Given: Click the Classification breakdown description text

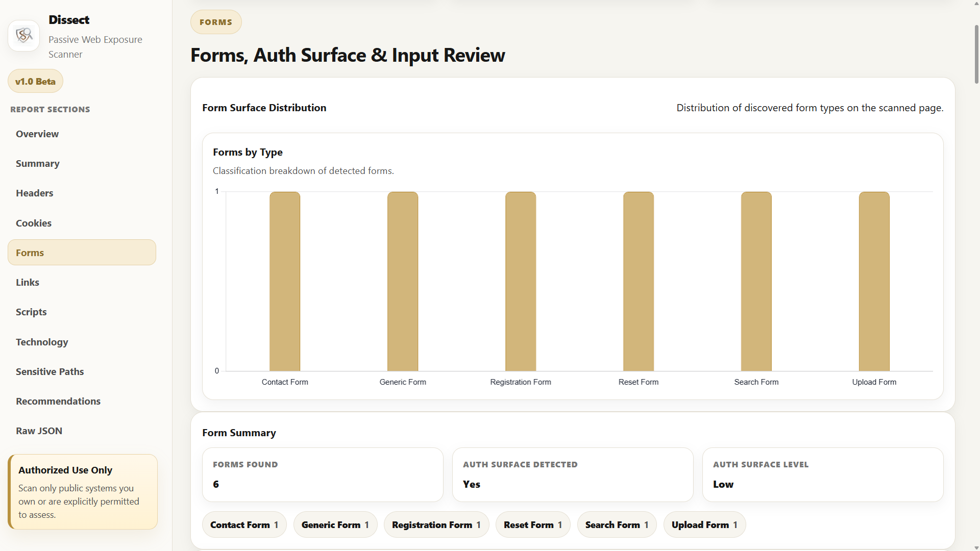Looking at the screenshot, I should tap(303, 171).
